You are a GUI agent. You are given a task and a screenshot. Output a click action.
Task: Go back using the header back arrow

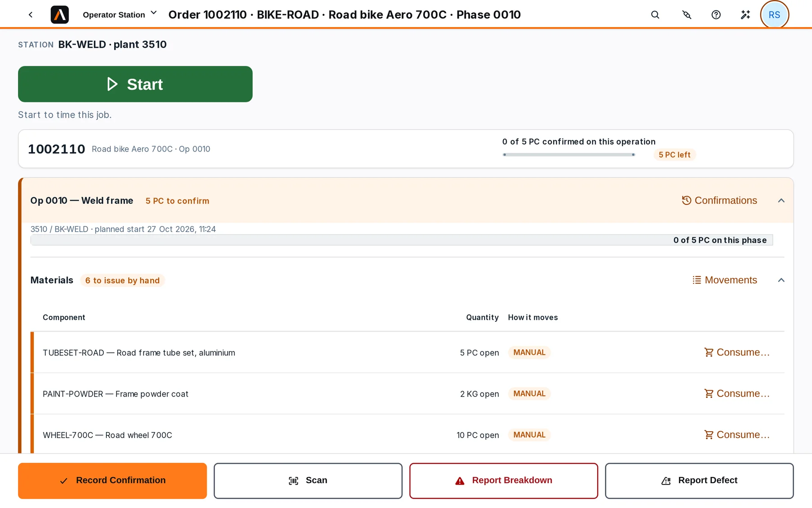tap(31, 14)
